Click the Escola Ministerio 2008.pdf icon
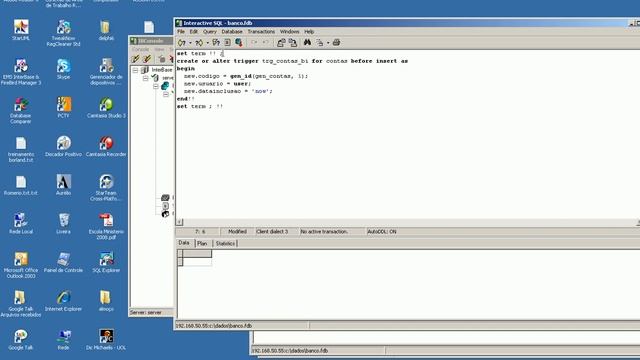The image size is (640, 360). [106, 226]
